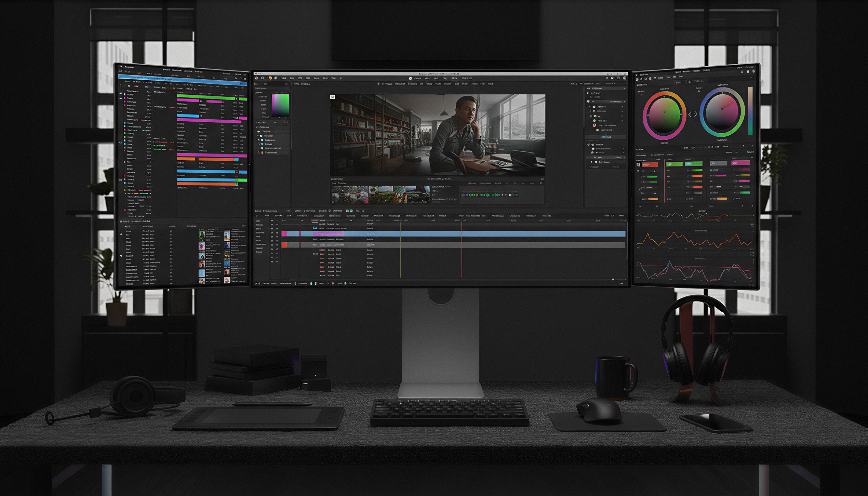Viewport: 868px width, 496px height.
Task: Click the blue clip icon above the timeline's blue track
Action: point(315,228)
